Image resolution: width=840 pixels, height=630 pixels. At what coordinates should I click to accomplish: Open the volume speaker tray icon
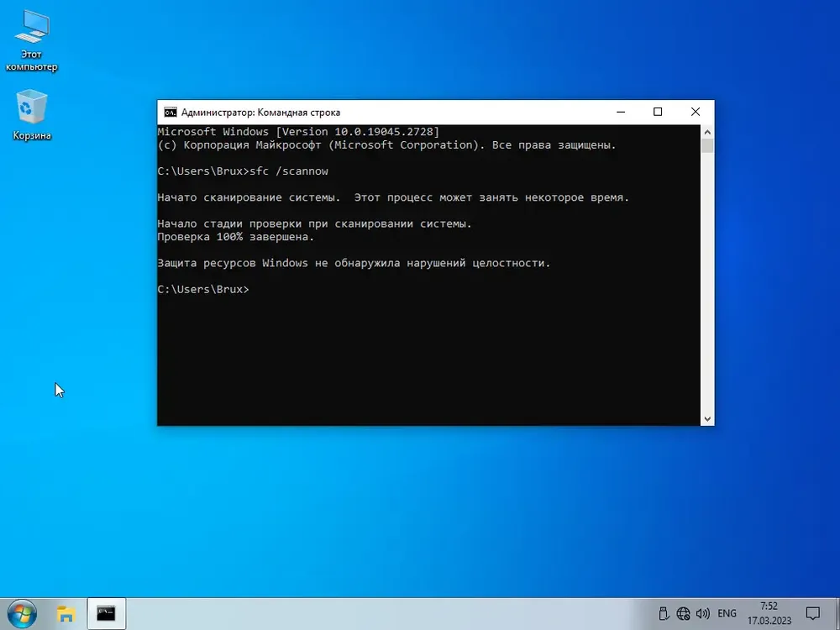(x=702, y=613)
